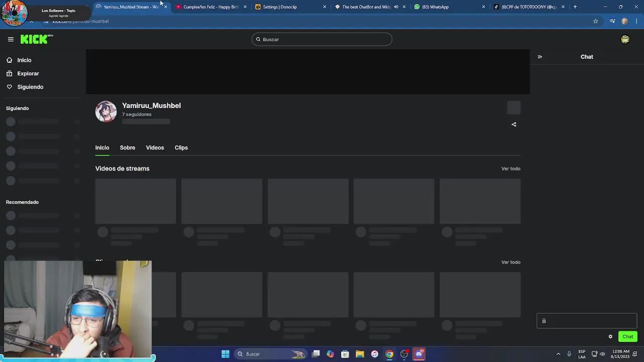This screenshot has height=362, width=644.
Task: Open Microsoft Store taskbar icon
Action: (345, 354)
